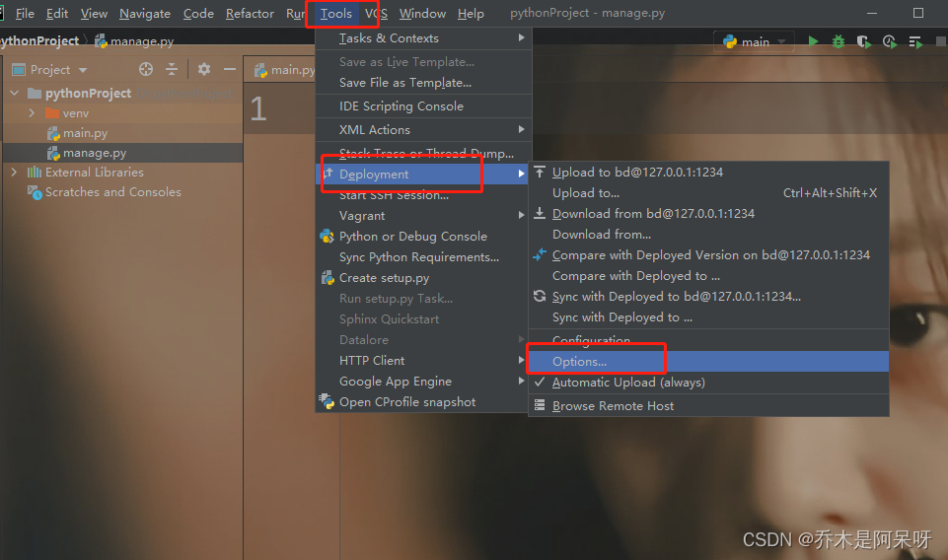Click the profiler run icon in toolbar

(x=890, y=42)
